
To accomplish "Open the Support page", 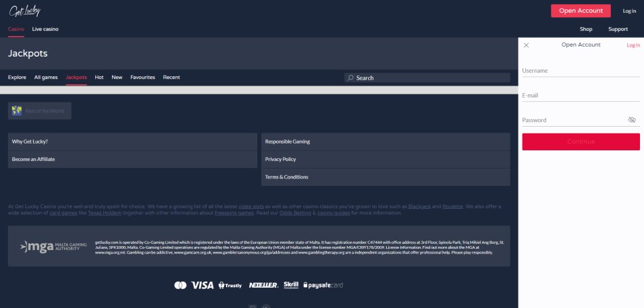I will tap(618, 29).
